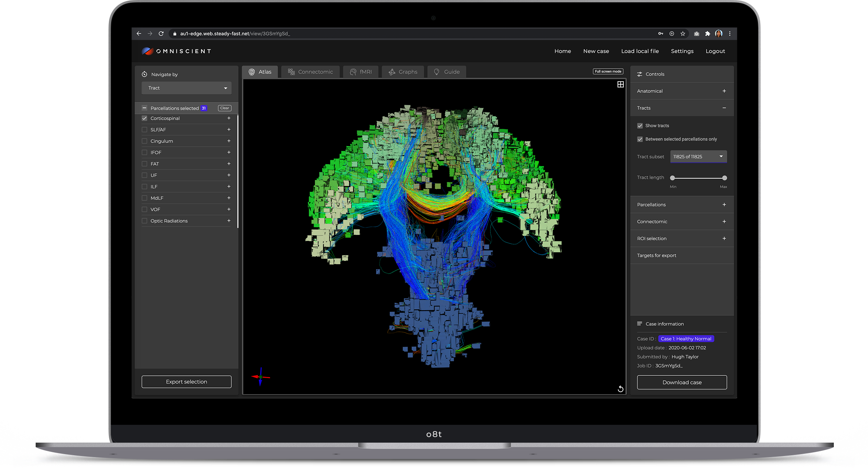The width and height of the screenshot is (868, 469).
Task: Tick the Cingulum checkbox
Action: click(x=145, y=141)
